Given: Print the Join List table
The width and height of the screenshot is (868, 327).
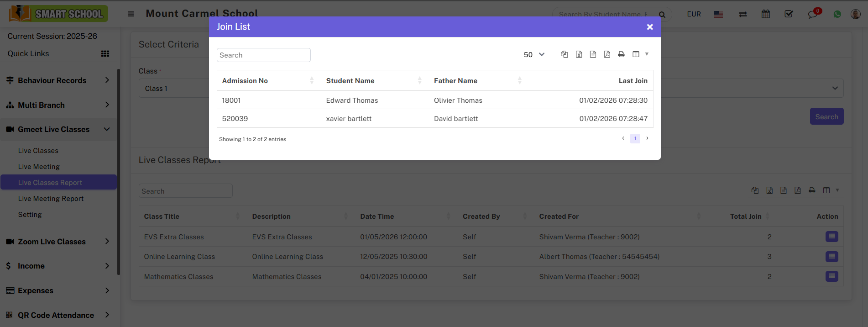Looking at the screenshot, I should point(621,54).
